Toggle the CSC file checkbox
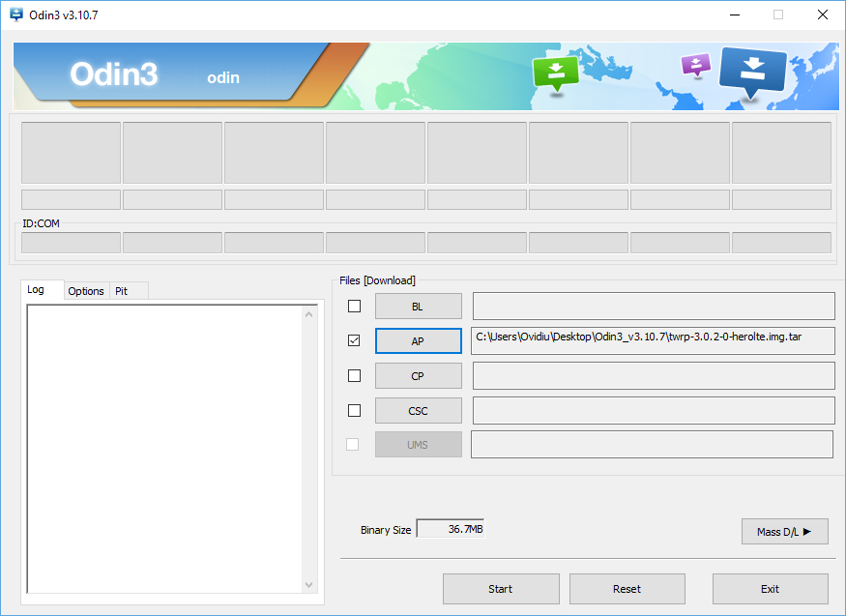Image resolution: width=846 pixels, height=616 pixels. tap(354, 411)
